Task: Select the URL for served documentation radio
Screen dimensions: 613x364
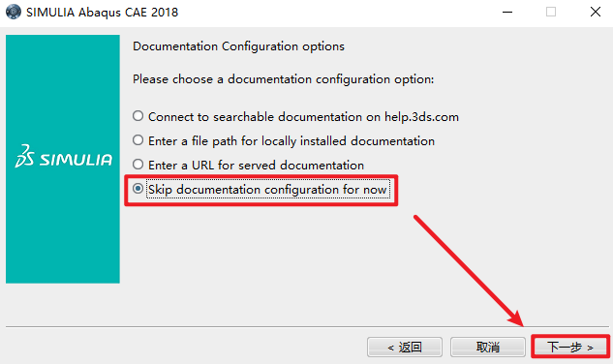Action: 138,165
